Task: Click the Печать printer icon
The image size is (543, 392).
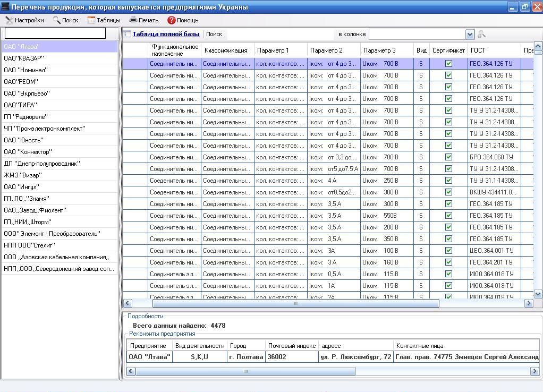Action: click(x=133, y=20)
